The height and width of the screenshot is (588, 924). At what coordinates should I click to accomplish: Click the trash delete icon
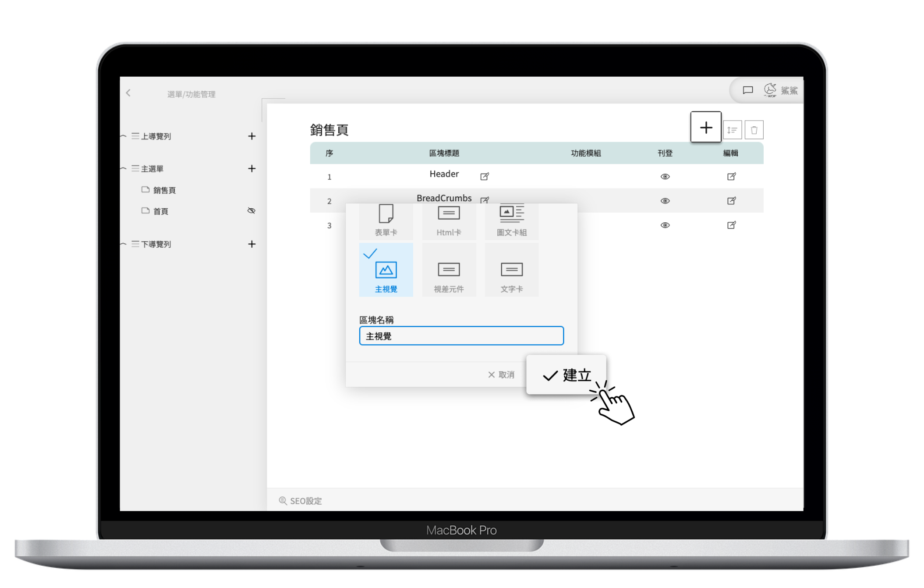(754, 130)
